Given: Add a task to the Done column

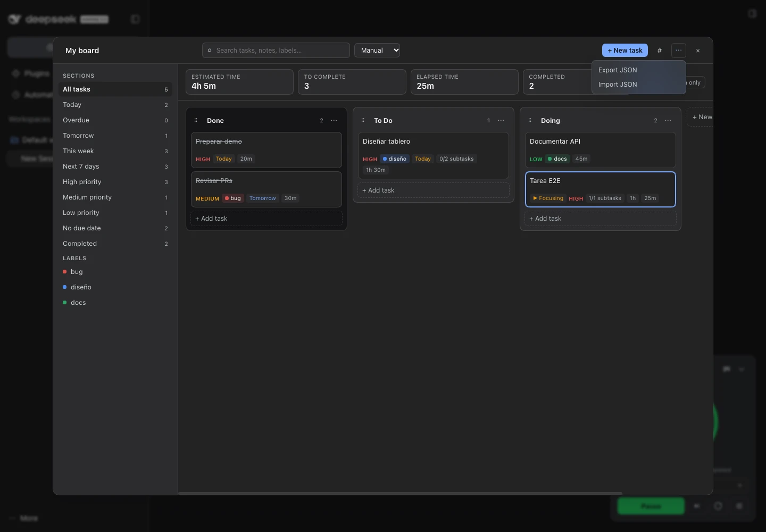Looking at the screenshot, I should [267, 219].
